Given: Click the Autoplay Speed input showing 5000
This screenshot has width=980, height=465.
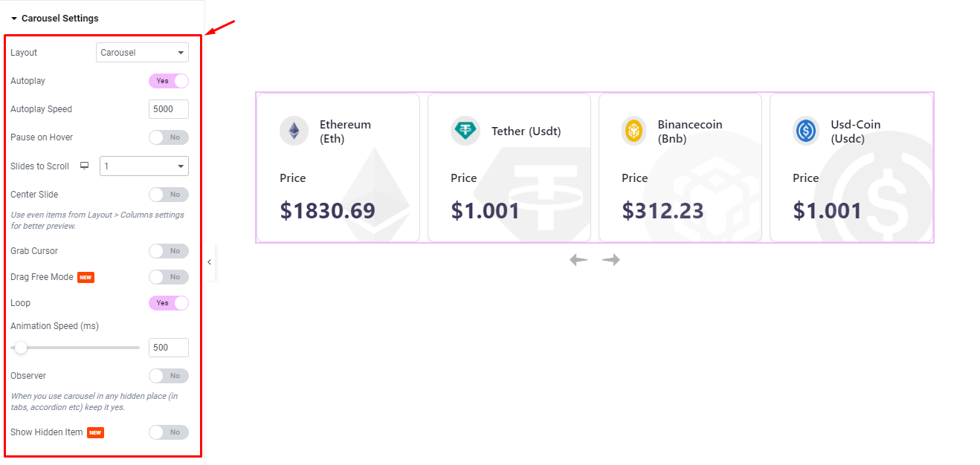Looking at the screenshot, I should (x=168, y=108).
